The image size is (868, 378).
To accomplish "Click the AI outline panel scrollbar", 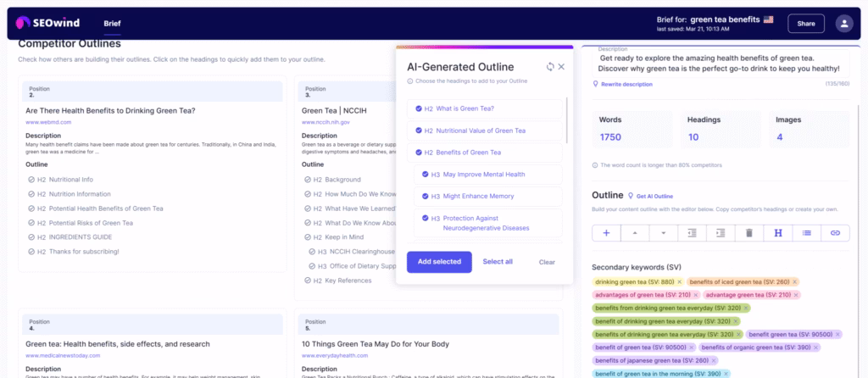I will click(x=567, y=123).
